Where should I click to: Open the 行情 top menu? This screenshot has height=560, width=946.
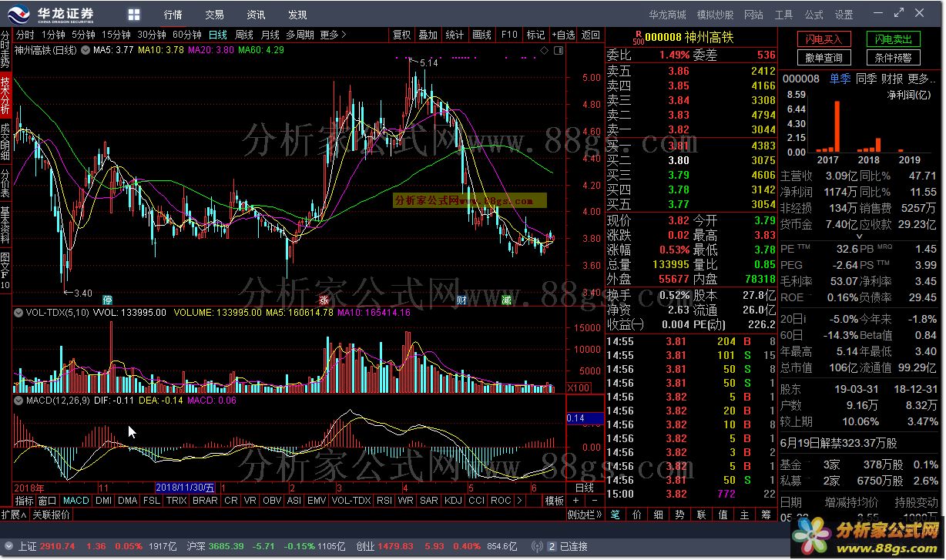click(173, 15)
